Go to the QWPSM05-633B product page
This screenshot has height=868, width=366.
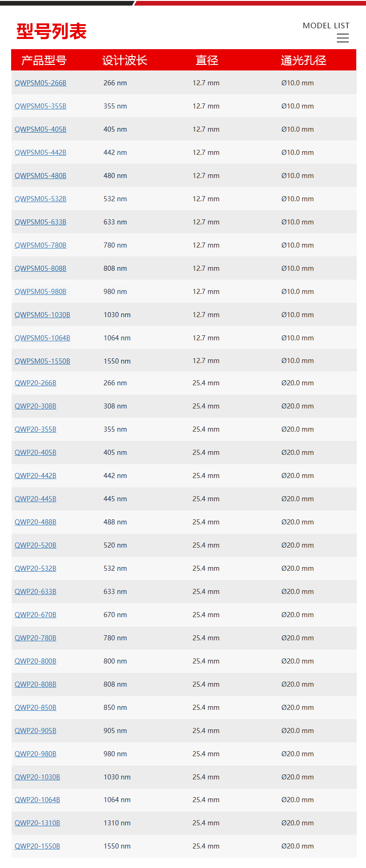[40, 222]
